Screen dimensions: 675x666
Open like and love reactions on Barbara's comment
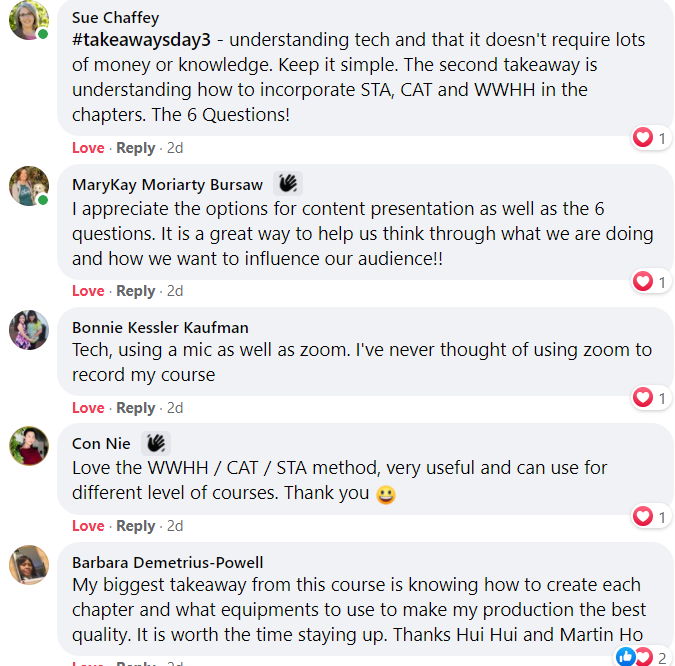(x=641, y=657)
